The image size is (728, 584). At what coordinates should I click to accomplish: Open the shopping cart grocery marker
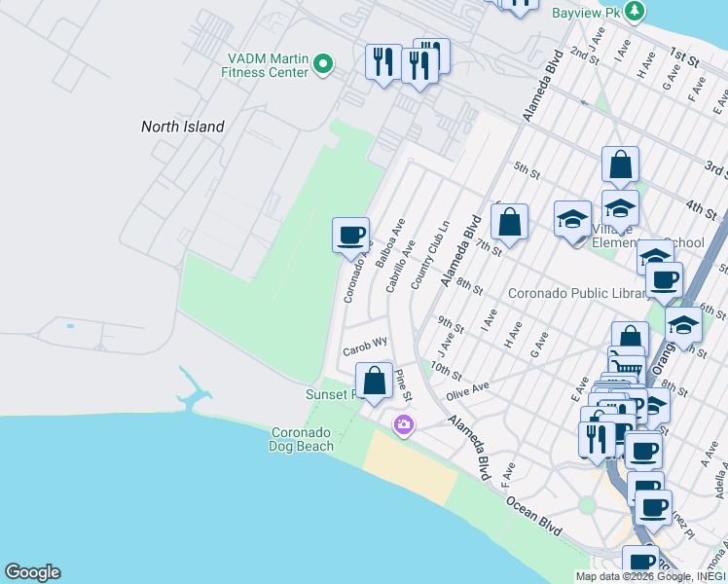[x=627, y=366]
